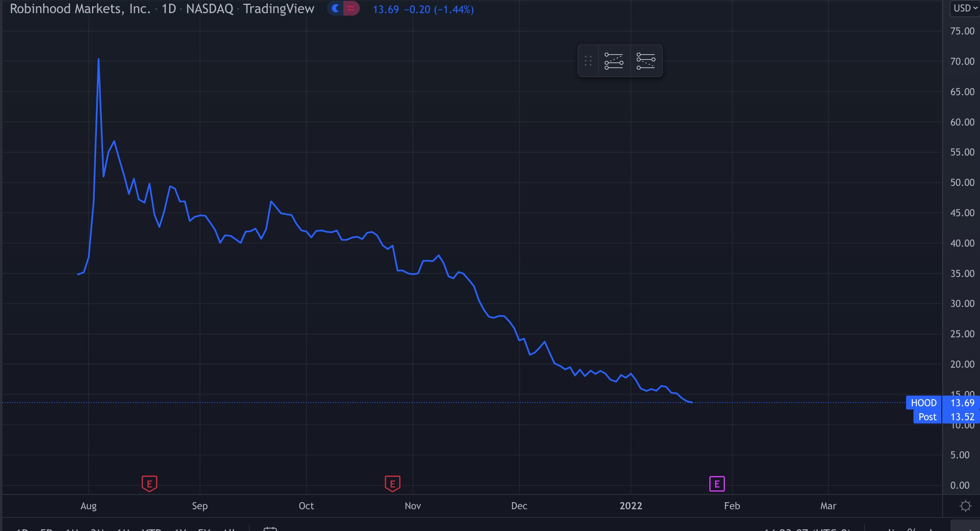The width and height of the screenshot is (980, 531).
Task: Click the 5.00 price axis label
Action: (959, 455)
